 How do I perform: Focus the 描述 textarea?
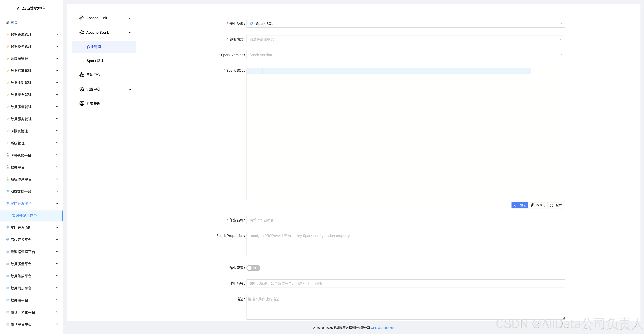point(406,307)
